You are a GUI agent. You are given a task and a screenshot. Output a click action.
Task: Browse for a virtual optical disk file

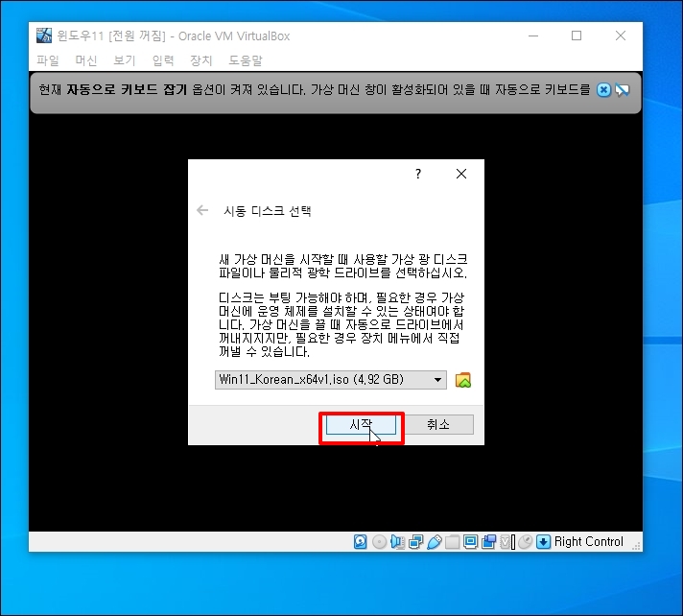(x=462, y=380)
